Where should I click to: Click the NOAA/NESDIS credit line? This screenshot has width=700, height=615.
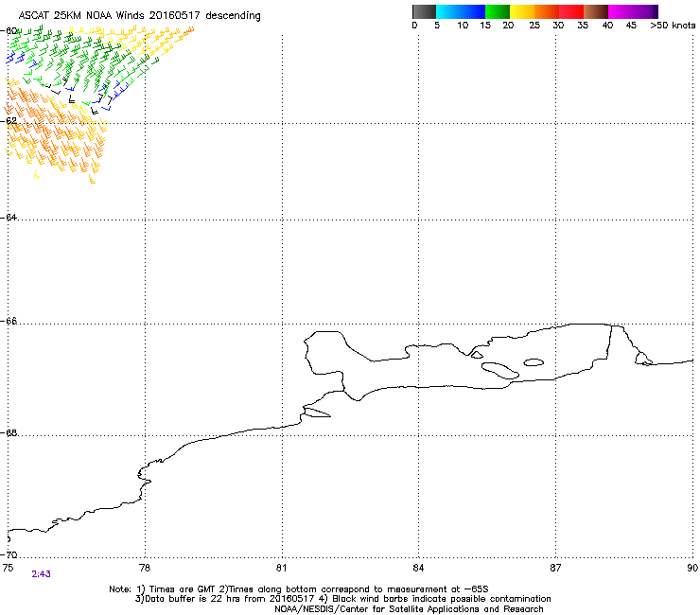[x=409, y=609]
